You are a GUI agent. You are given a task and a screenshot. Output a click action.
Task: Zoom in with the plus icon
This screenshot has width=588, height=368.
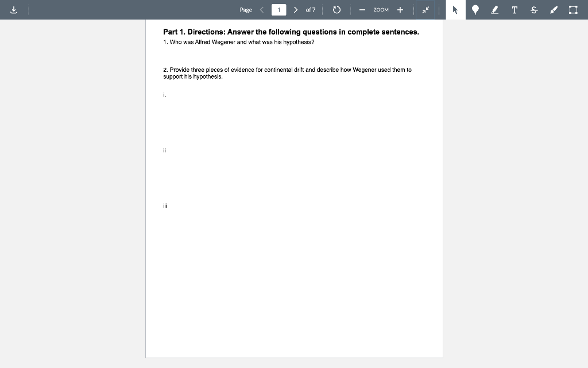[x=400, y=10]
